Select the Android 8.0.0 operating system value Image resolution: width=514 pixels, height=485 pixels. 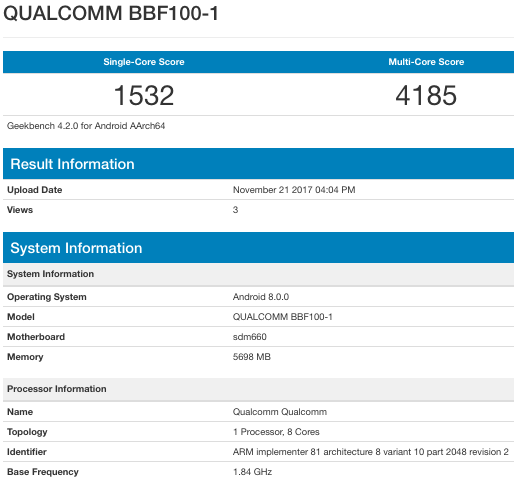(261, 297)
